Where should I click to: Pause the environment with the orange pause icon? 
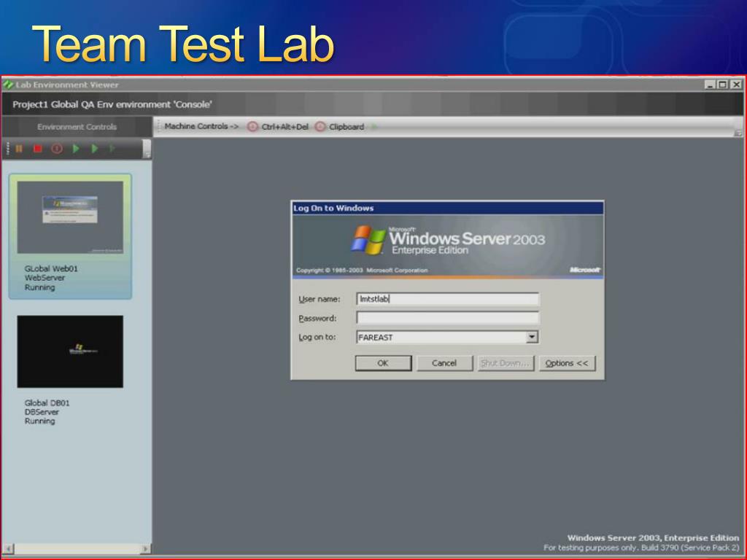(19, 149)
